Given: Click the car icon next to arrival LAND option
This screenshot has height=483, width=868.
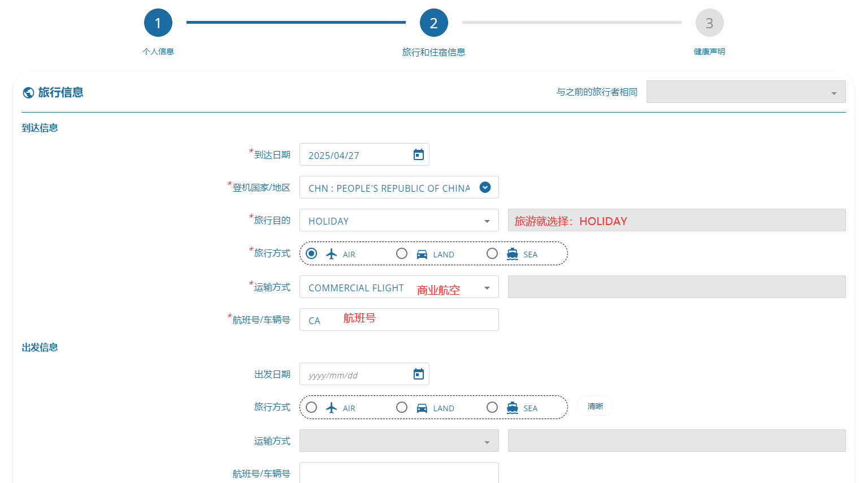Looking at the screenshot, I should pos(422,254).
